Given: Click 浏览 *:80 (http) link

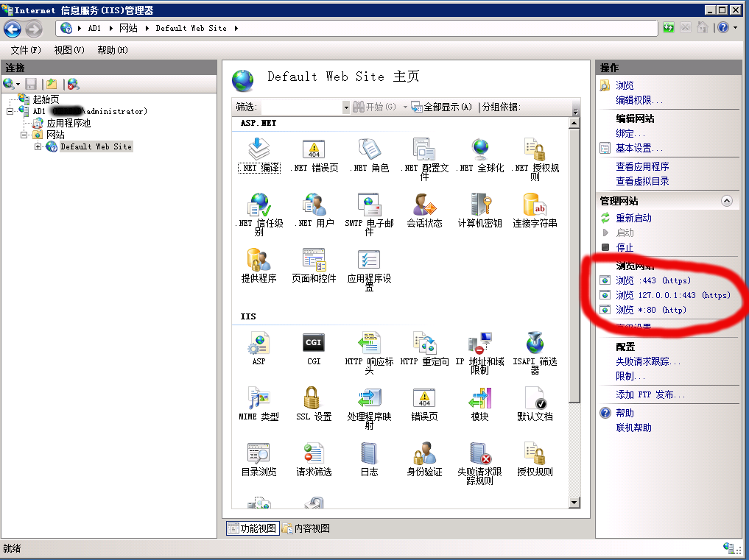Looking at the screenshot, I should click(x=651, y=310).
